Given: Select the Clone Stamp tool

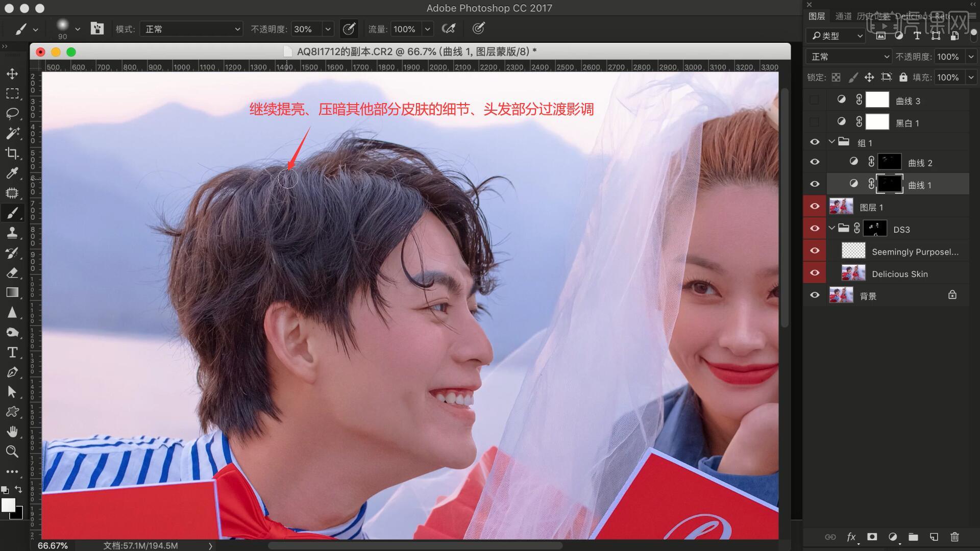Looking at the screenshot, I should click(12, 233).
